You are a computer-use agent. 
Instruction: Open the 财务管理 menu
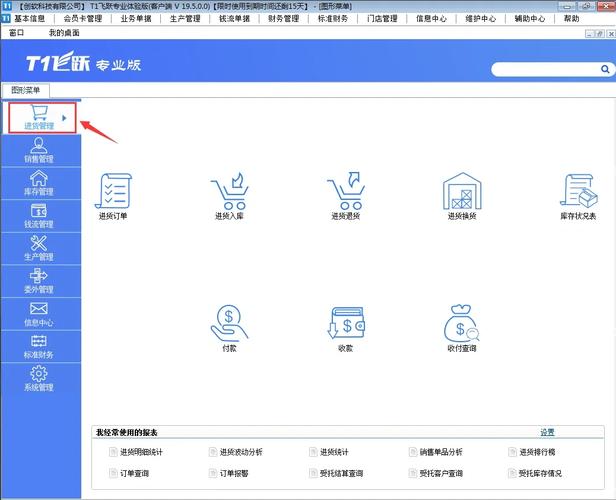pos(283,18)
